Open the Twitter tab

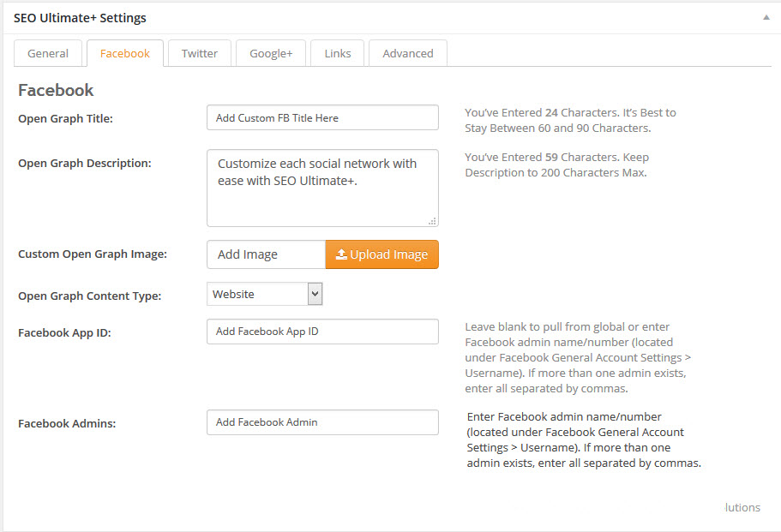(200, 53)
